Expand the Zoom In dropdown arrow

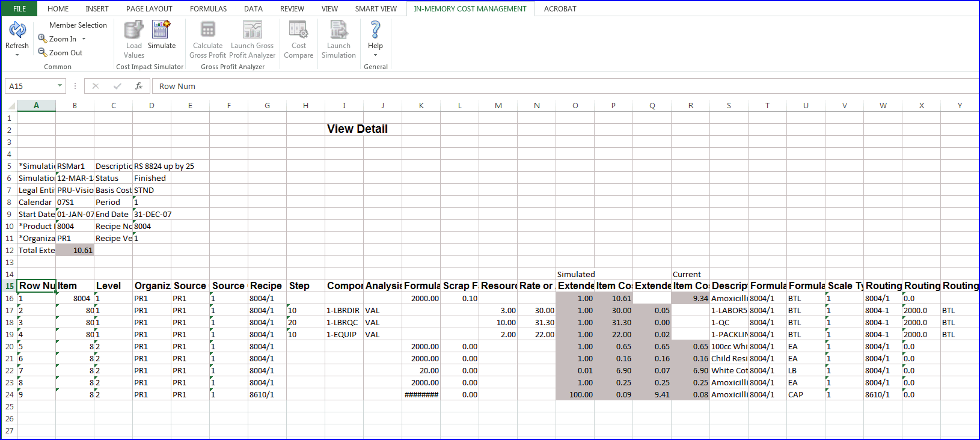coord(84,39)
